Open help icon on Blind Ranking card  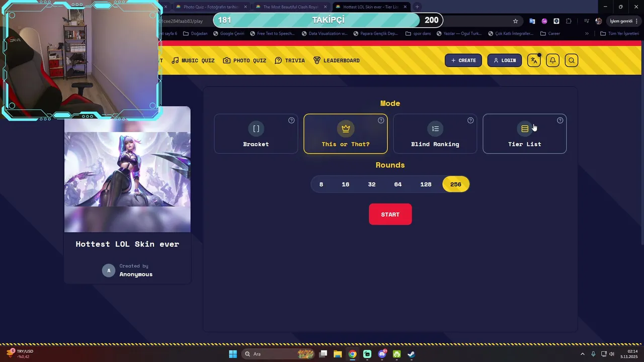[470, 120]
